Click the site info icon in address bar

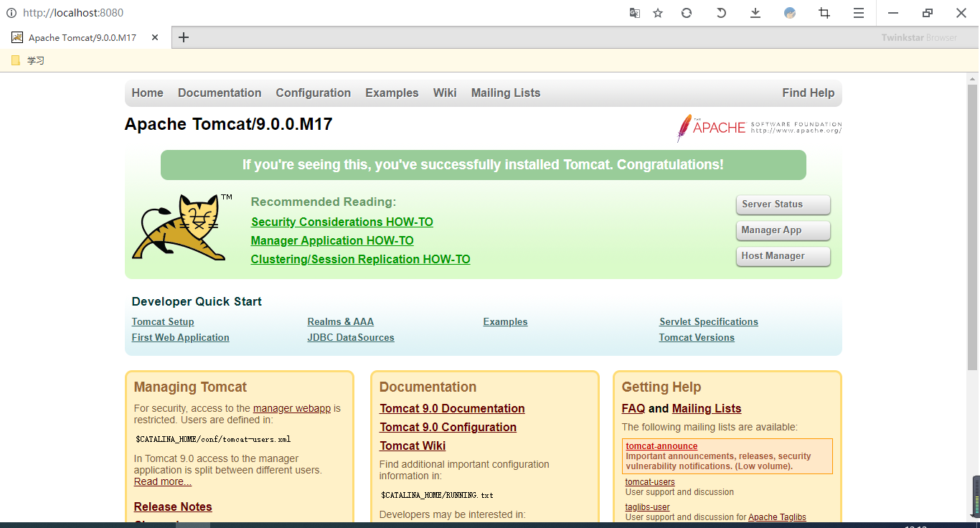(11, 13)
